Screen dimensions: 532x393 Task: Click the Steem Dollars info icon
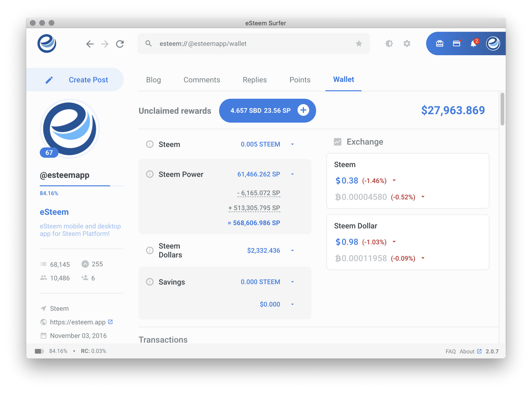coord(150,251)
